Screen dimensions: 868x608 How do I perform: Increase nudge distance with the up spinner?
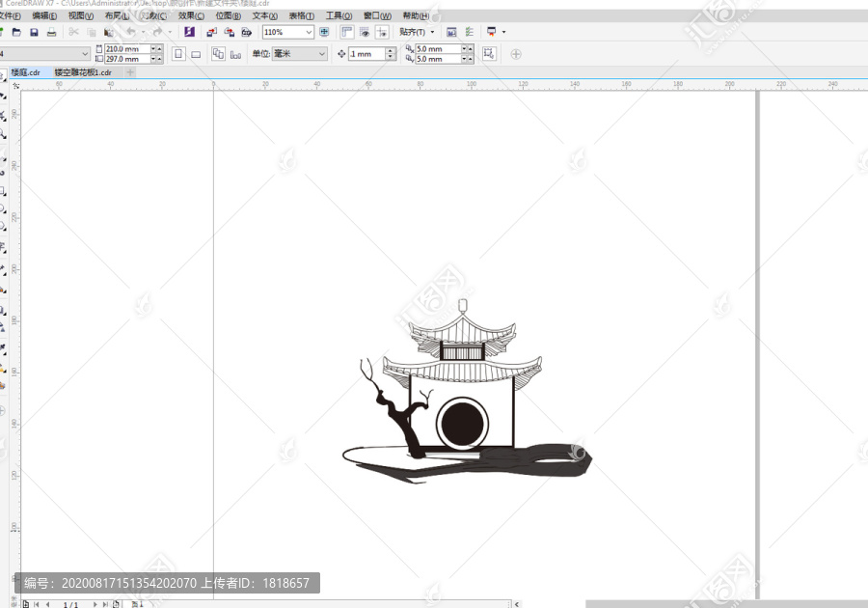[391, 50]
